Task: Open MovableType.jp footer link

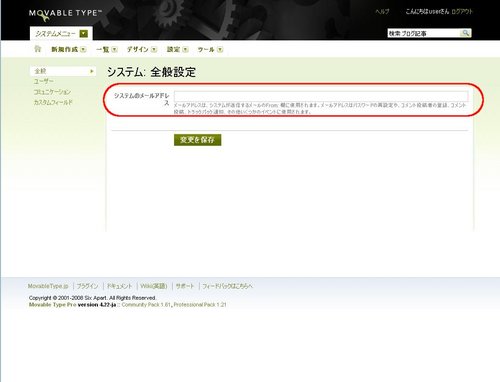Action: (x=48, y=286)
